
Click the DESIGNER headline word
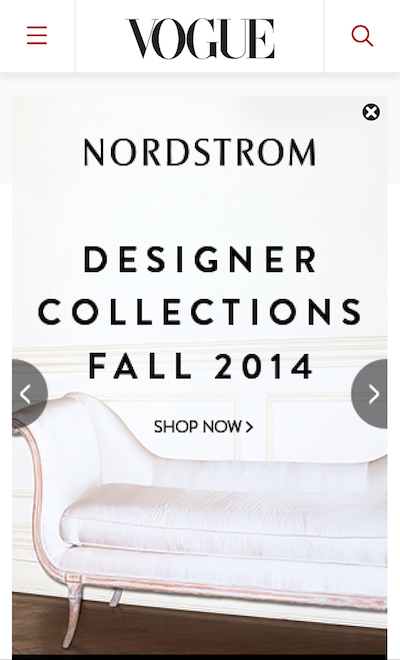click(200, 259)
